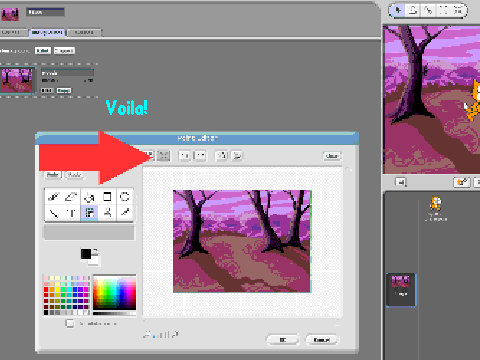Select the Text tool

point(71,213)
